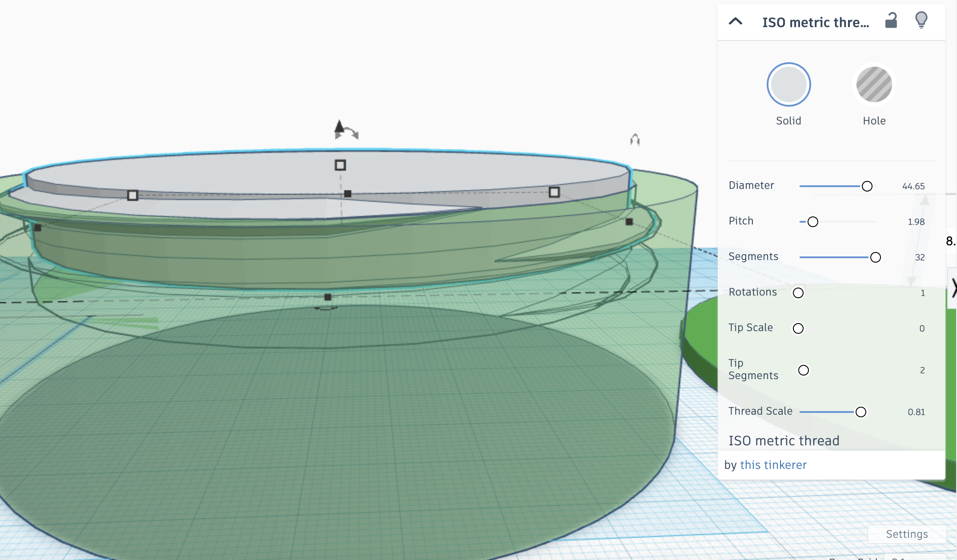Switch shape to Hole mode
The image size is (957, 560).
click(874, 84)
